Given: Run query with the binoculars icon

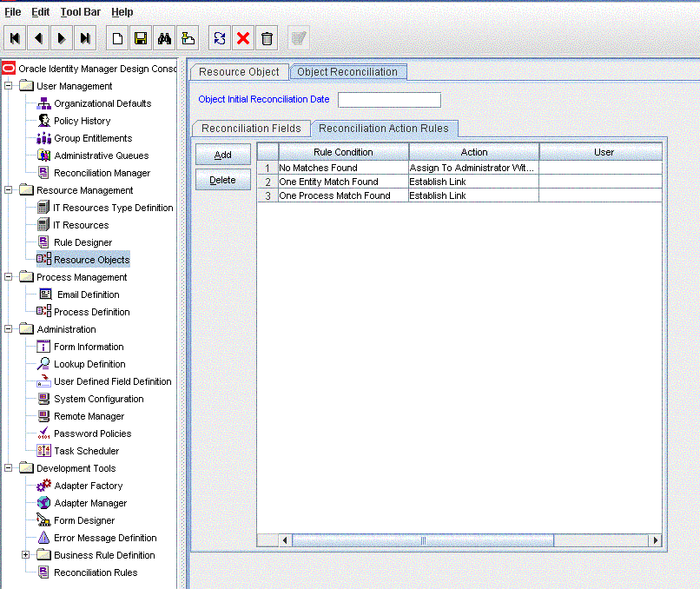Looking at the screenshot, I should pyautogui.click(x=164, y=38).
